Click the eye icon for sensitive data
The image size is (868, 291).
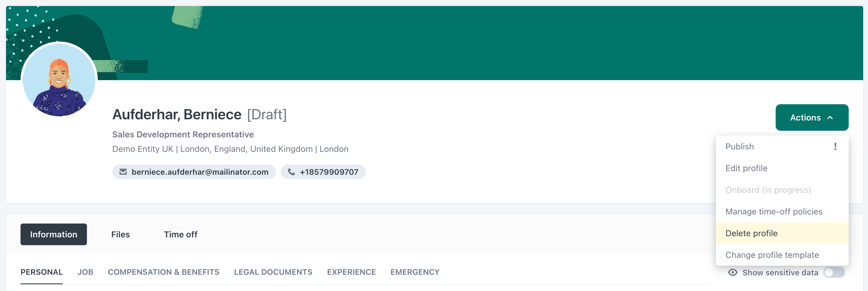[732, 272]
